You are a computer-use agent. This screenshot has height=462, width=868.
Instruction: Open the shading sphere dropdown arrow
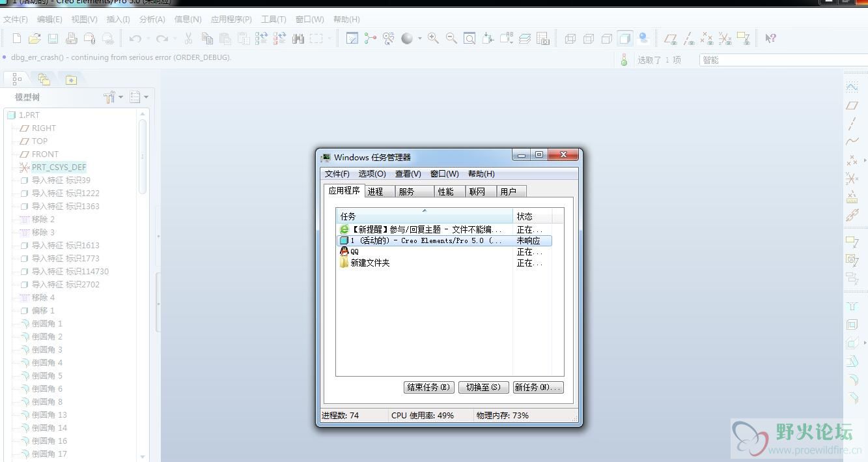tap(420, 38)
